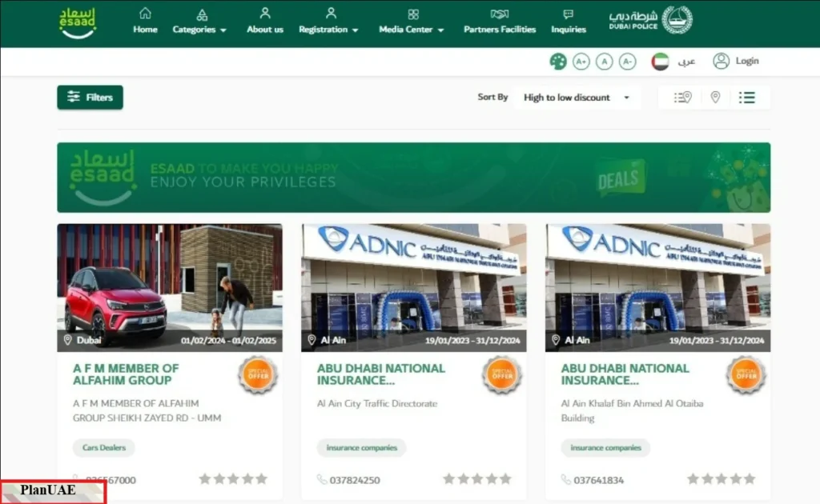This screenshot has width=820, height=504.
Task: Open ADNIC photo on Al Otaiba Building card
Action: 658,287
